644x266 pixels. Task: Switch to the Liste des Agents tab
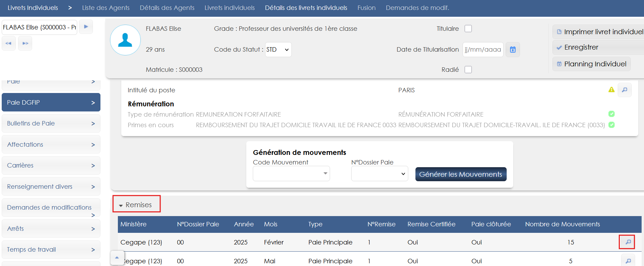106,8
